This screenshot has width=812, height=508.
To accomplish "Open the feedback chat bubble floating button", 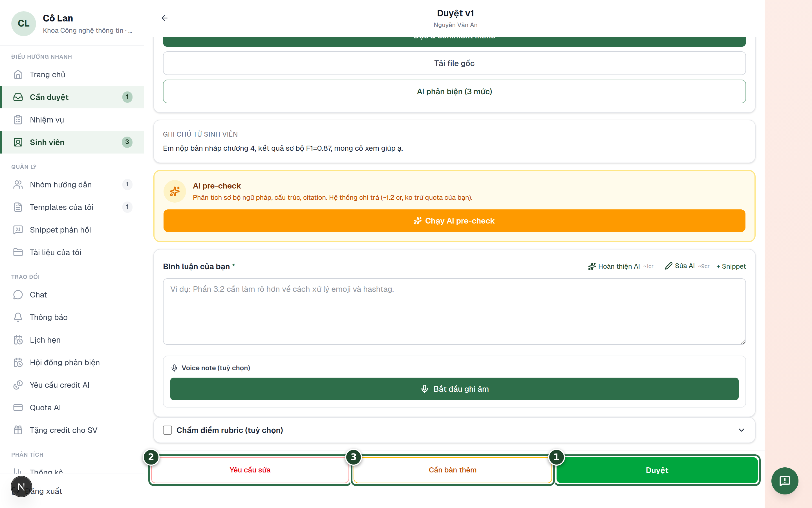I will (785, 481).
